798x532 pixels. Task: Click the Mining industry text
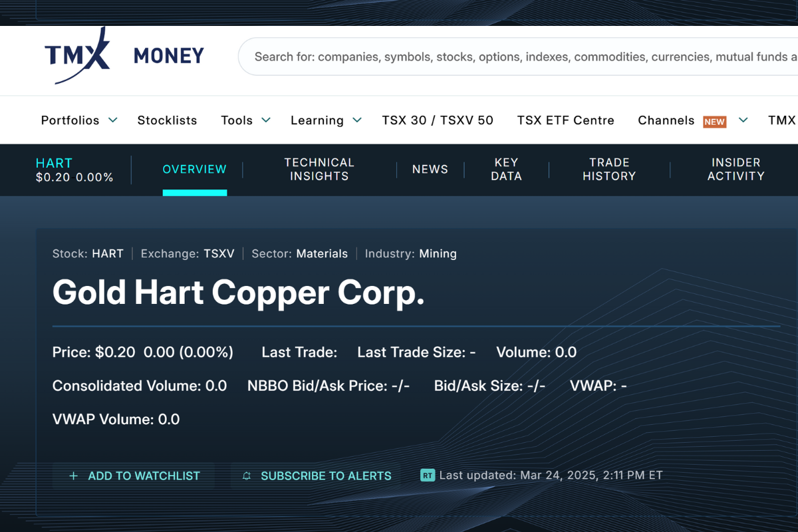pos(438,253)
